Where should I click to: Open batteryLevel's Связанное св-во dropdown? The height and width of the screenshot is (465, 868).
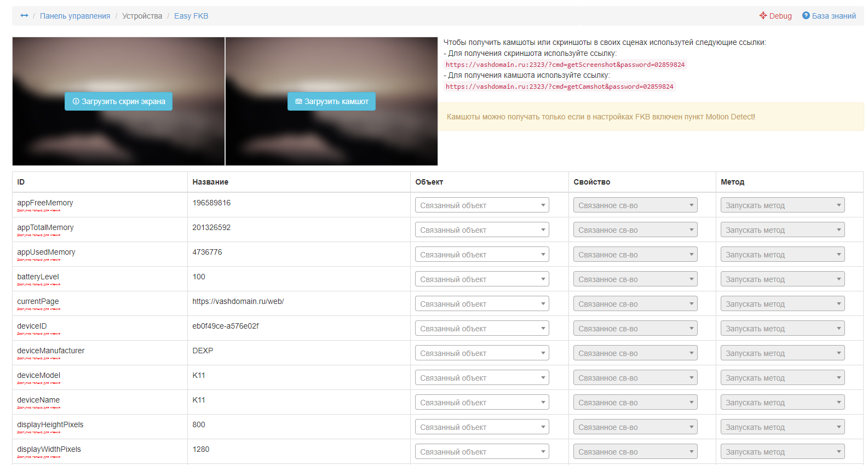tap(635, 279)
